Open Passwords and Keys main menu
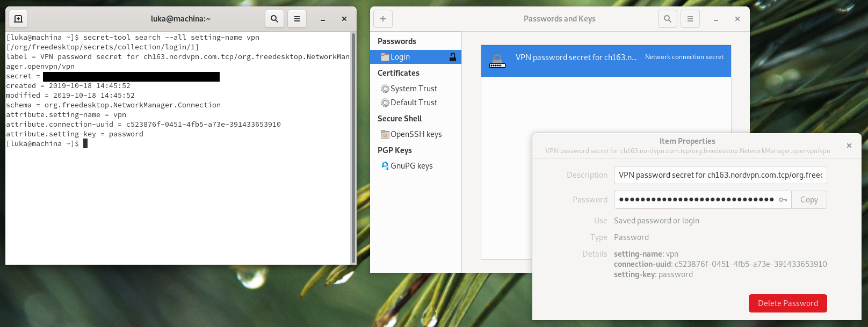 pyautogui.click(x=690, y=19)
